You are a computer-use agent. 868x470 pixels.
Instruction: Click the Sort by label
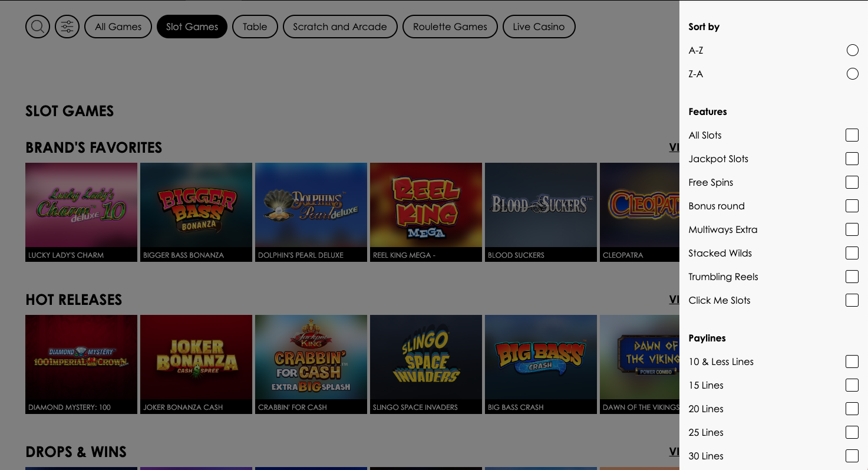pyautogui.click(x=704, y=27)
